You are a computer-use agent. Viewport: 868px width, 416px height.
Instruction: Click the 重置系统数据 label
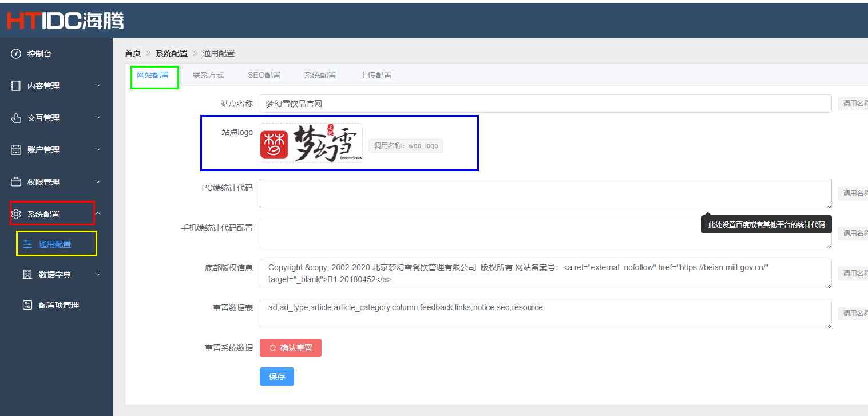(x=229, y=348)
